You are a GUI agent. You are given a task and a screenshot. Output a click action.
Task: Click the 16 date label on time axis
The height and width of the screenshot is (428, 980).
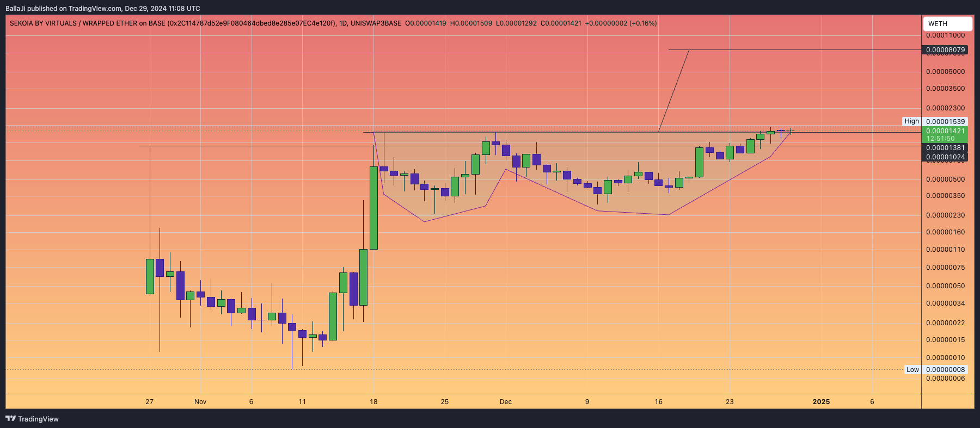659,402
